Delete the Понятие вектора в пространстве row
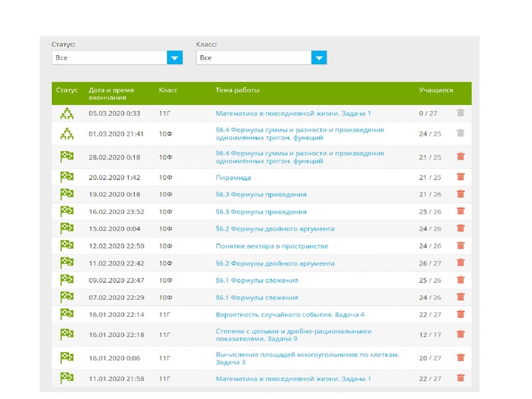The height and width of the screenshot is (399, 532). [x=460, y=246]
